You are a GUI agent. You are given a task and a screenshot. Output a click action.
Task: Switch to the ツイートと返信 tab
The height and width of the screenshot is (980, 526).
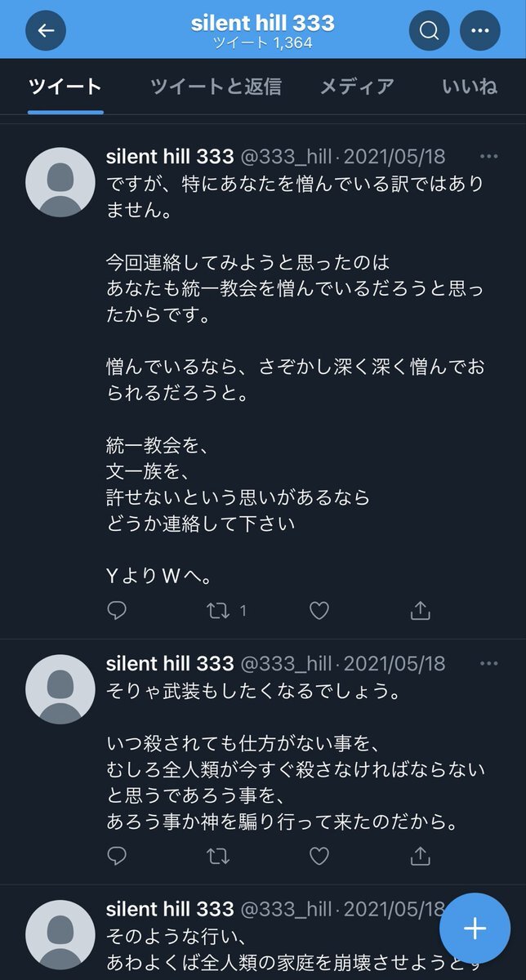click(x=216, y=87)
